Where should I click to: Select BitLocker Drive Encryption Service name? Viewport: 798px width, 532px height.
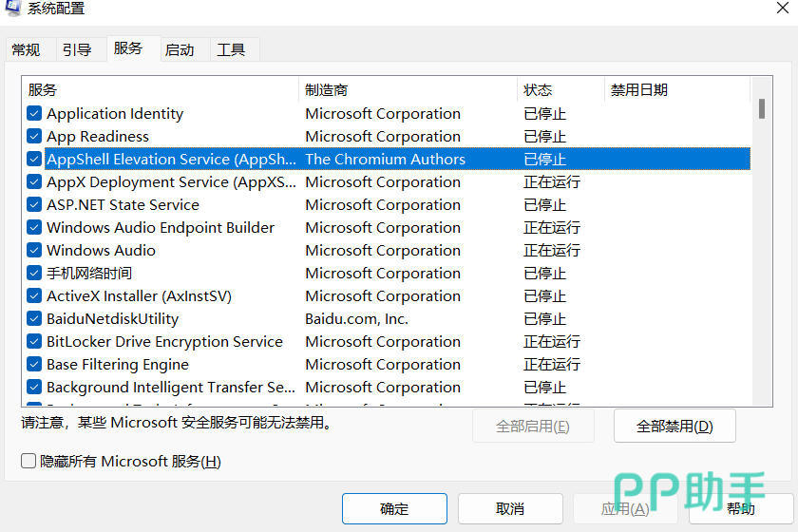pyautogui.click(x=165, y=342)
